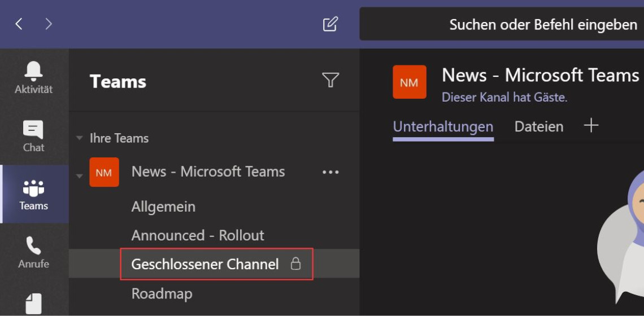644x316 pixels.
Task: Click the NM team avatar in list
Action: [x=105, y=172]
